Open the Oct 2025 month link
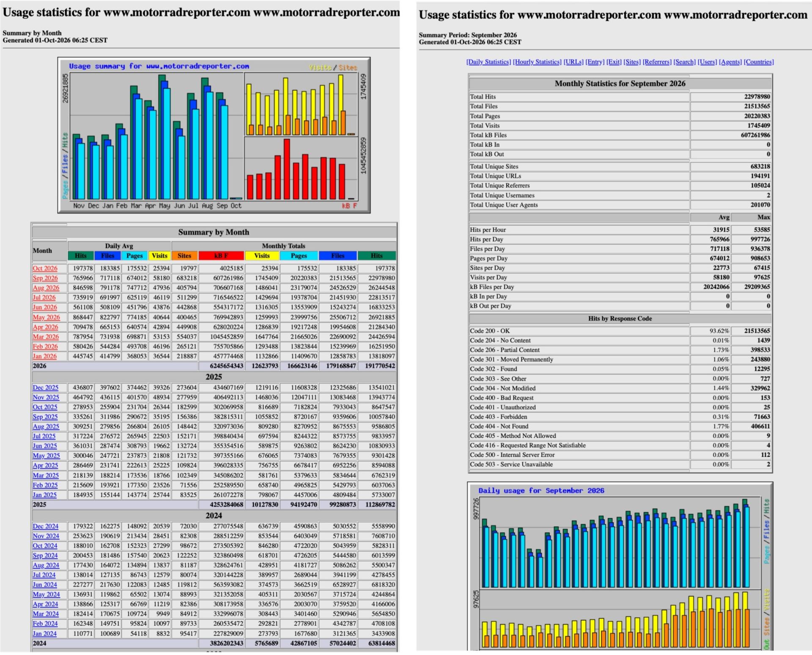Screen dimensions: 812x655 point(45,407)
